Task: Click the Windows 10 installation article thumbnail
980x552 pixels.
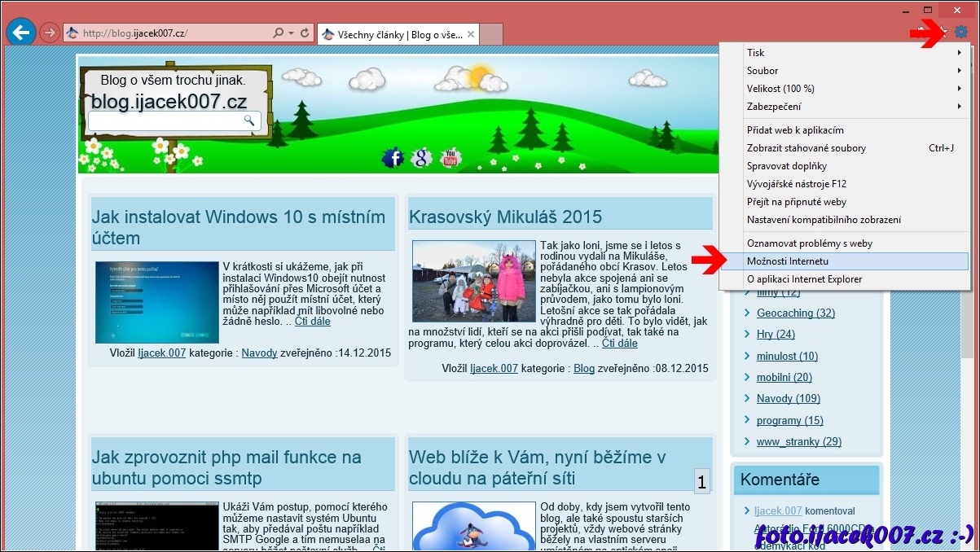Action: tap(156, 302)
